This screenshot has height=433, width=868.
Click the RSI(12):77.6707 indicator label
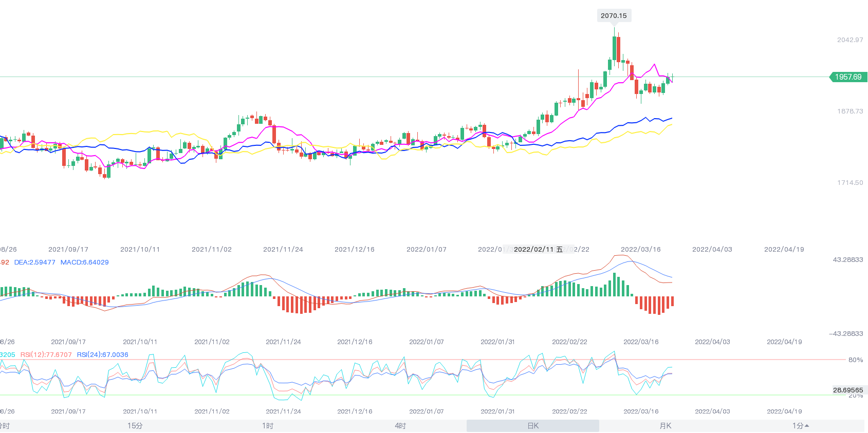[x=46, y=355]
